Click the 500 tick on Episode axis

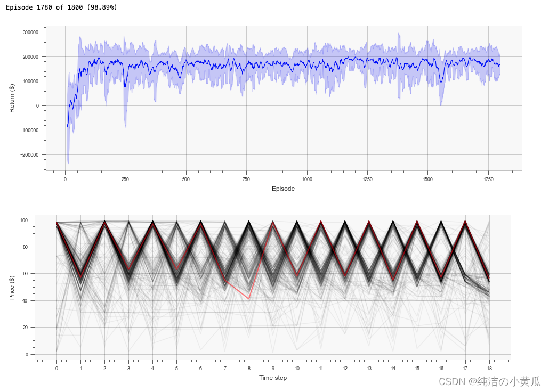coord(186,179)
